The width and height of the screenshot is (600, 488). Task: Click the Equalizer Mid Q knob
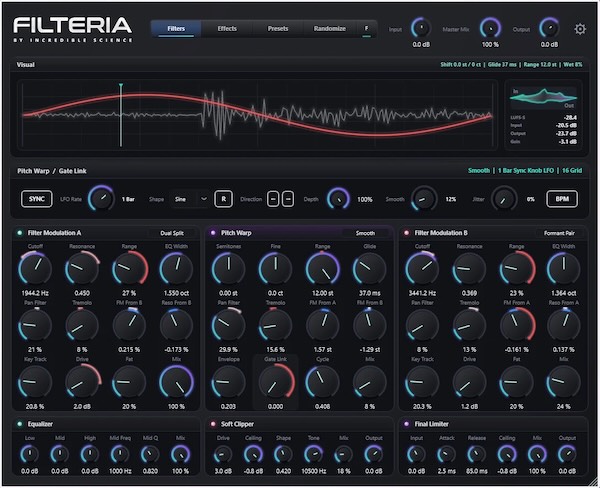click(x=150, y=454)
